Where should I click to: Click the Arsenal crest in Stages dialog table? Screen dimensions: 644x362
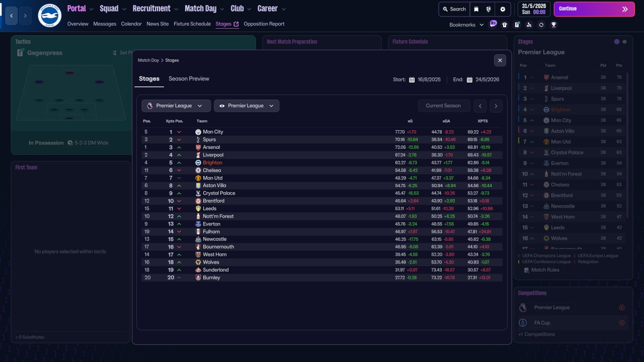coord(198,147)
